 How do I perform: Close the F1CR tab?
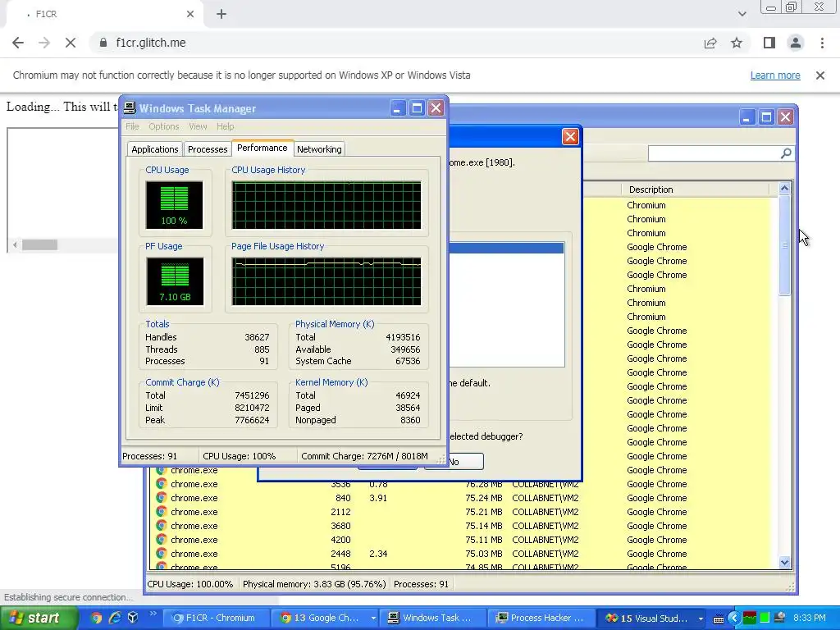(x=190, y=15)
